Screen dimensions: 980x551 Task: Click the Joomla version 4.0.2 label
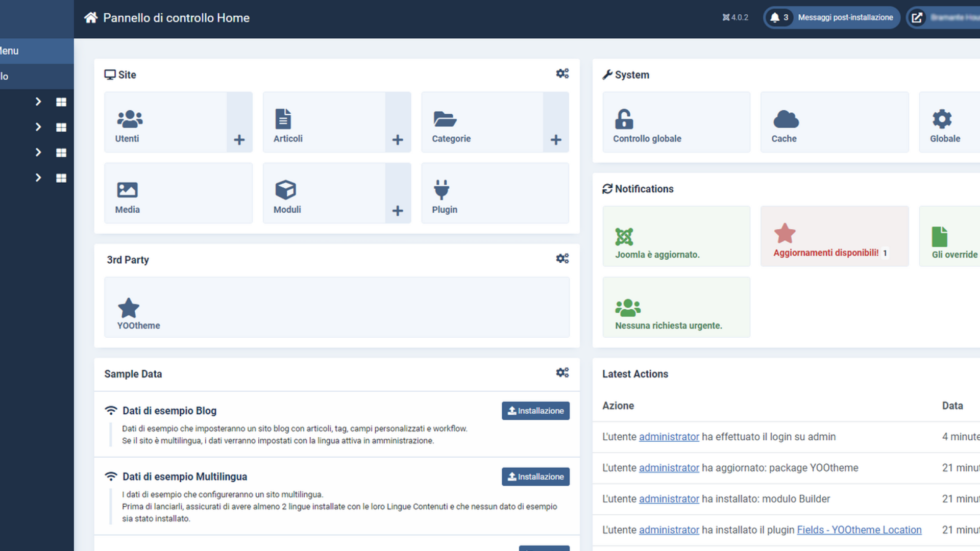click(x=736, y=17)
